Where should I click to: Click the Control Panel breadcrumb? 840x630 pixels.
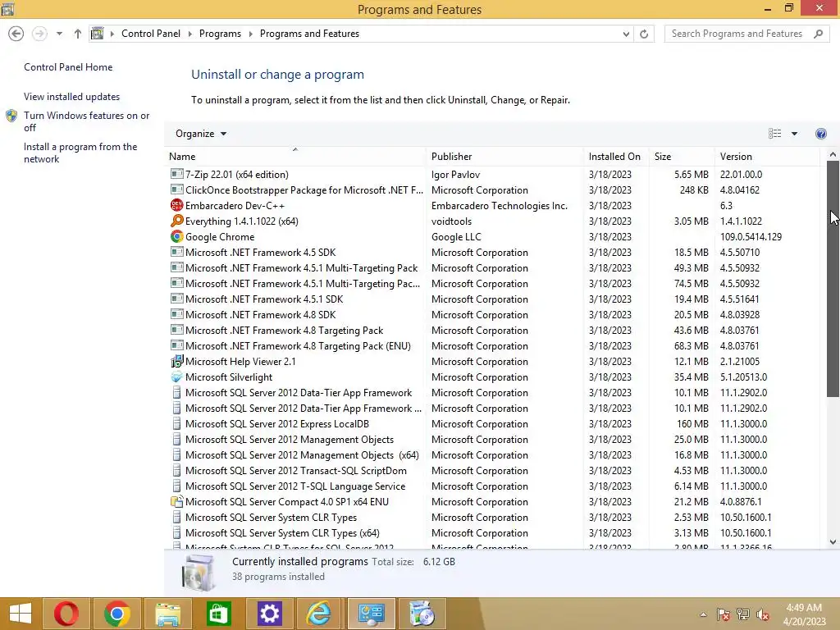click(x=151, y=34)
